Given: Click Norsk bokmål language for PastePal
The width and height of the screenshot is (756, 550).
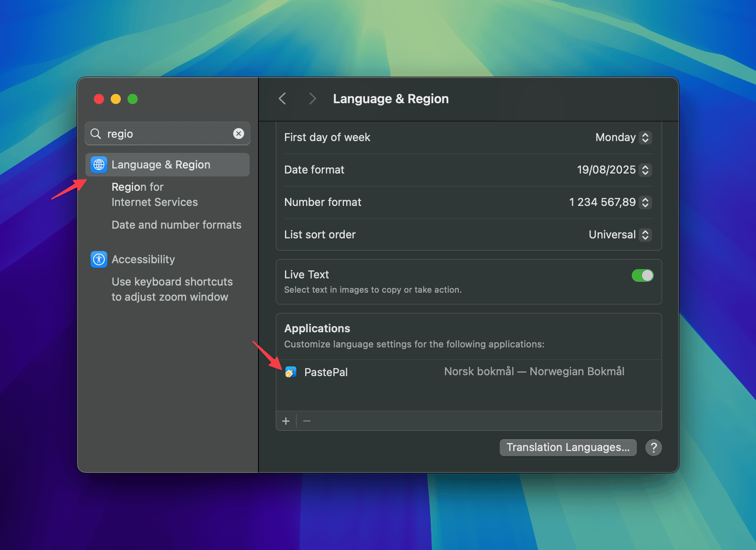Looking at the screenshot, I should pyautogui.click(x=534, y=371).
